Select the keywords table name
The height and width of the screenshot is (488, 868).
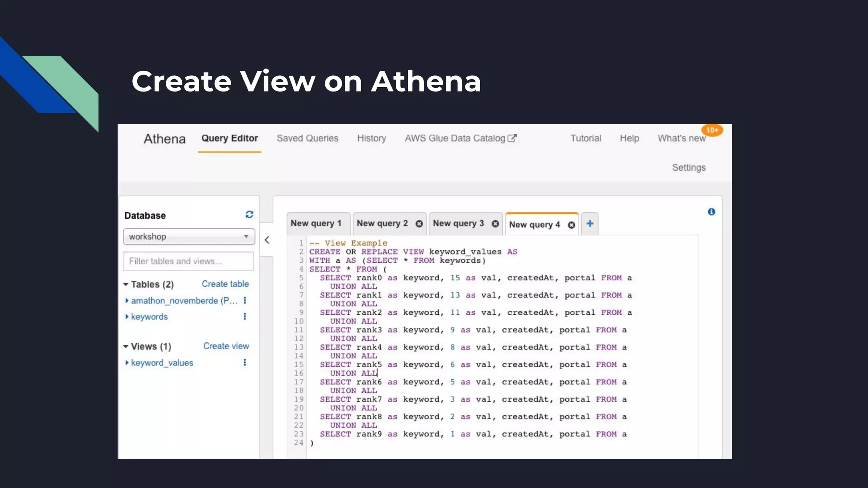149,317
